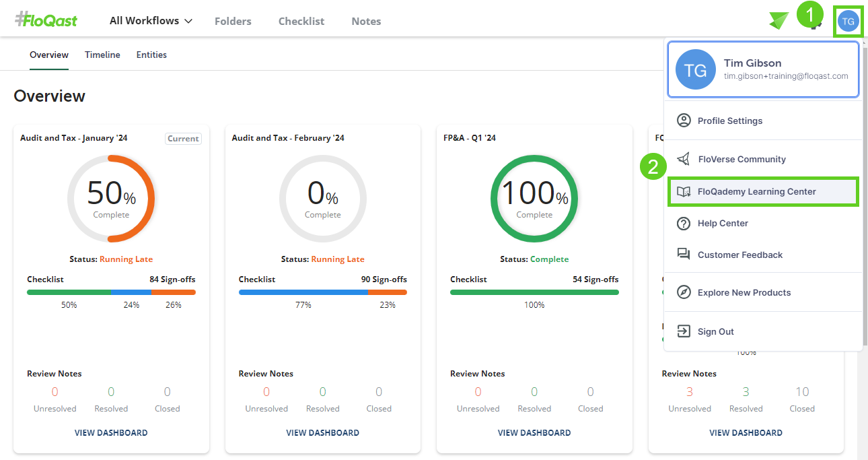Image resolution: width=868 pixels, height=460 pixels.
Task: Click Closed count on the January card
Action: [168, 392]
